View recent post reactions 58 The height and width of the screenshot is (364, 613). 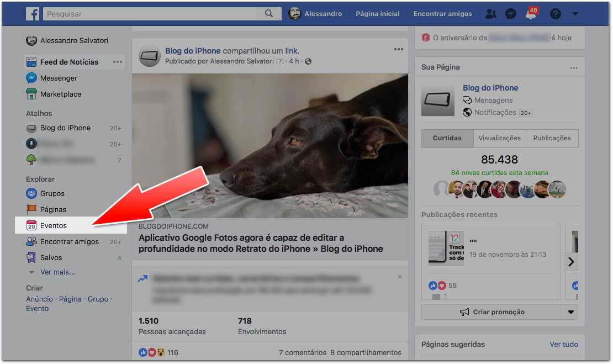coord(442,285)
